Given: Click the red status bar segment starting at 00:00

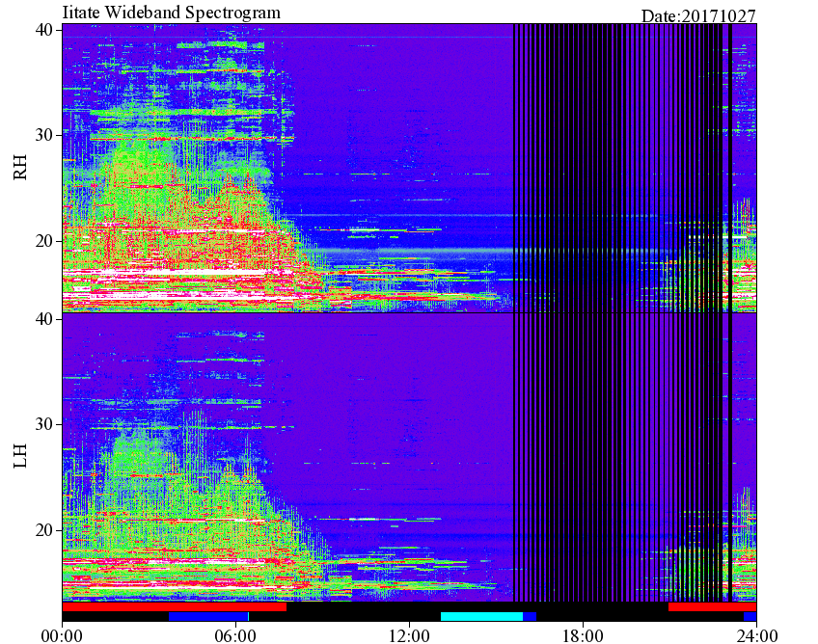Looking at the screenshot, I should 174,607.
